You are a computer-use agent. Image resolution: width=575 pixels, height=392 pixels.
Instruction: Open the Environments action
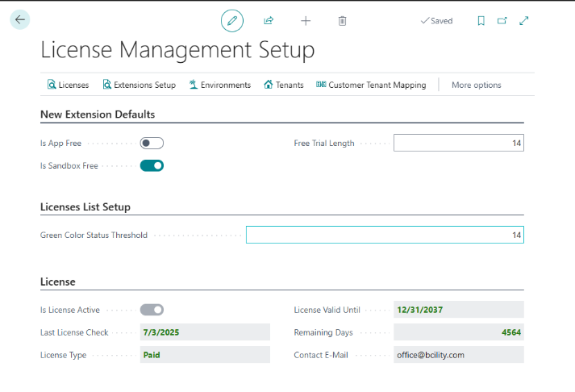[x=219, y=85]
